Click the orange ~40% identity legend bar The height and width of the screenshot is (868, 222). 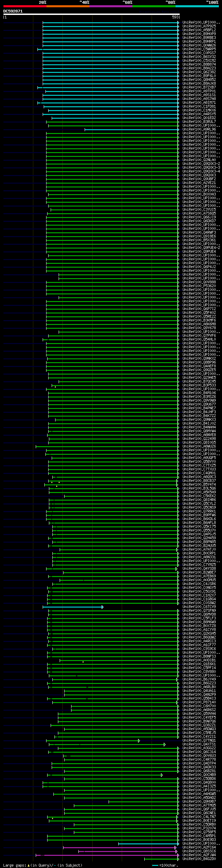68,6
